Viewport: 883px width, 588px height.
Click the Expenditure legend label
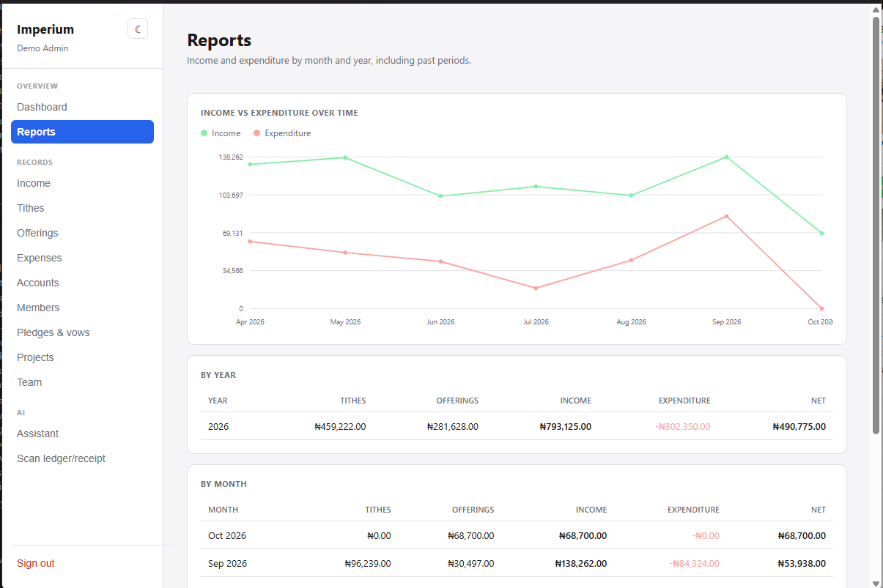[288, 133]
